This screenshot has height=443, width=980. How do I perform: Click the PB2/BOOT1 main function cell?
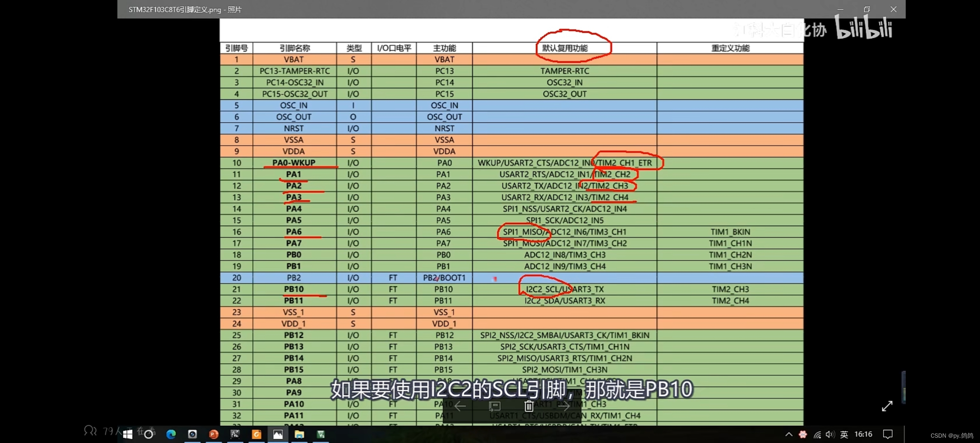(444, 278)
